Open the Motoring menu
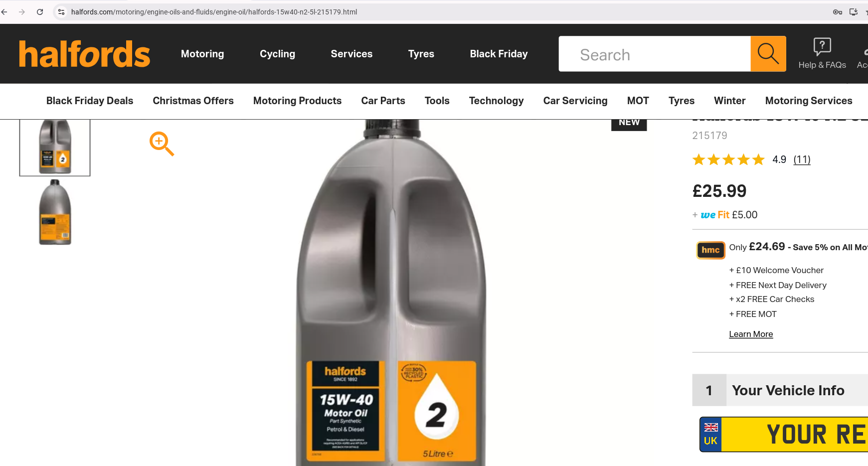 pyautogui.click(x=202, y=54)
